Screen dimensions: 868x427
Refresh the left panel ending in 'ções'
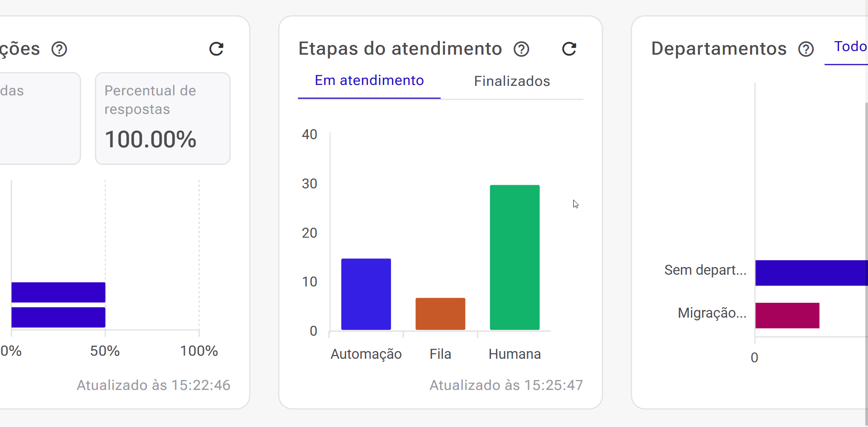[x=217, y=49]
